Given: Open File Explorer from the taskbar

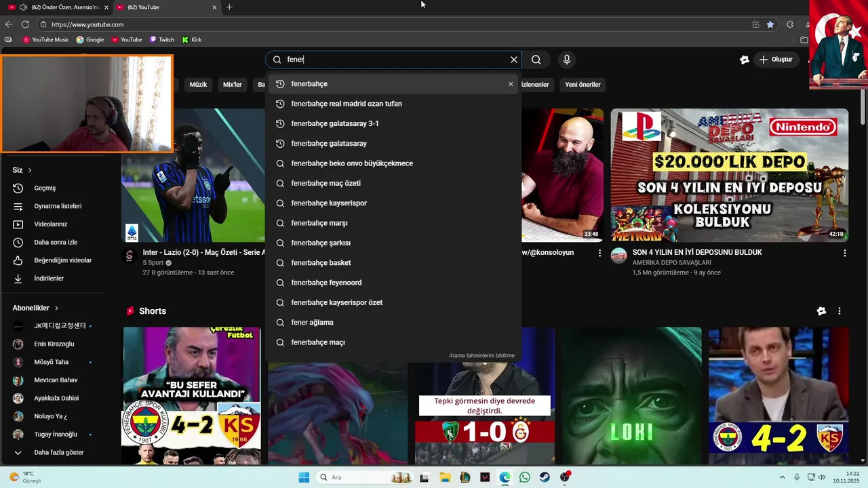Looking at the screenshot, I should click(x=445, y=477).
